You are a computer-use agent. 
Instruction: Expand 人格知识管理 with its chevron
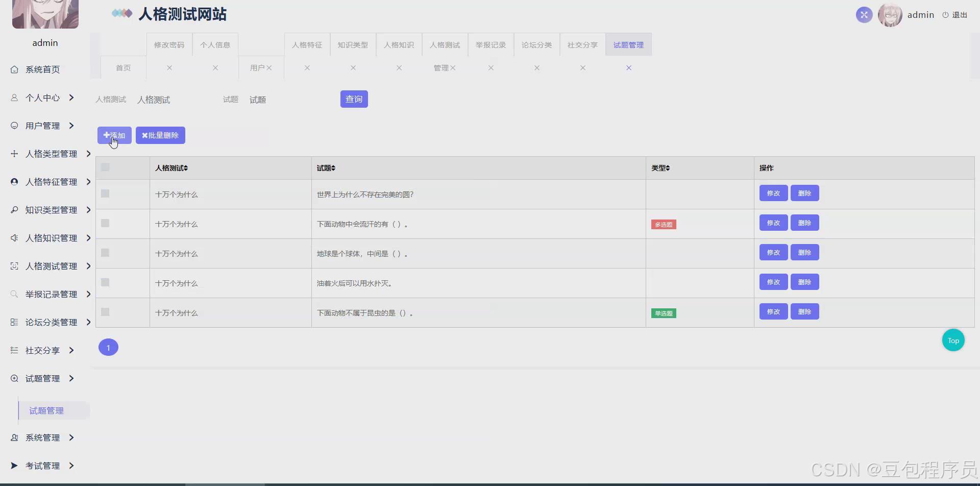(88, 238)
